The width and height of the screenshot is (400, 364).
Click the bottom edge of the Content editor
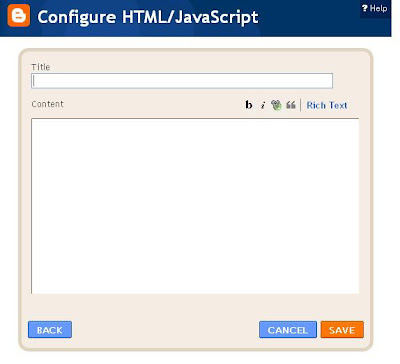point(195,293)
